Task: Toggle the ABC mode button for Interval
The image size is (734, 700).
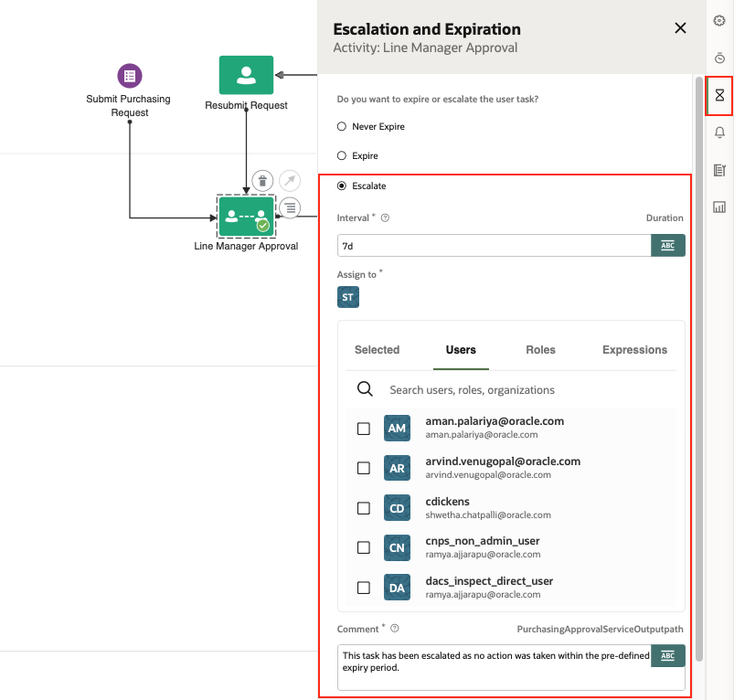Action: (667, 246)
